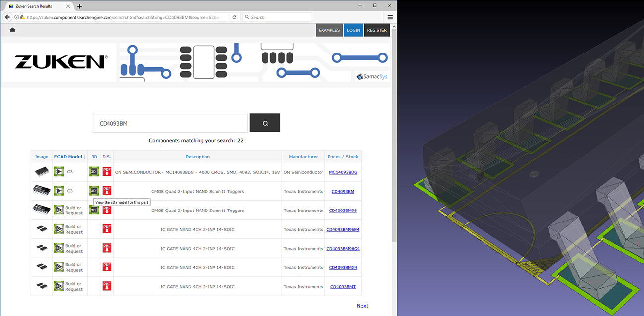Screen dimensions: 644x316
Task: Open PDF datasheet for CD4093BM row
Action: (107, 191)
